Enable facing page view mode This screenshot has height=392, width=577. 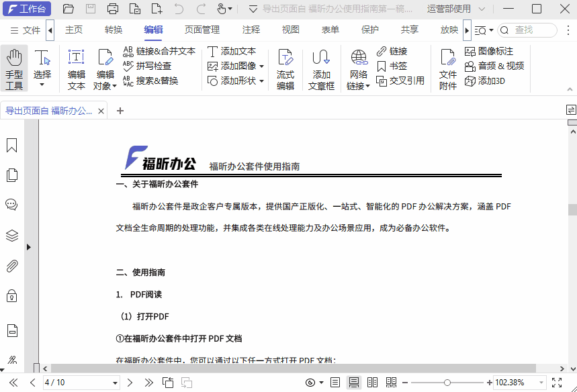372,382
